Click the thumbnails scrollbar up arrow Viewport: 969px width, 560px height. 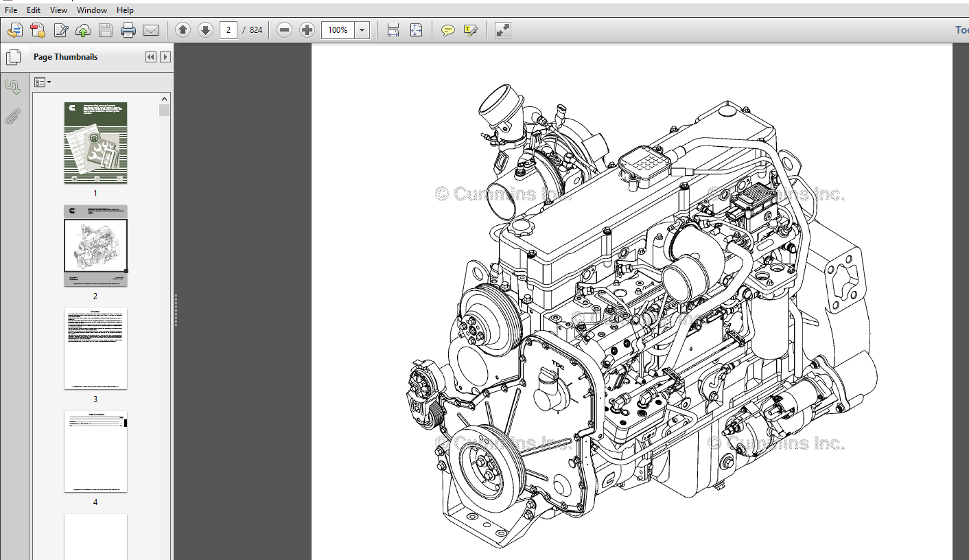click(x=164, y=99)
